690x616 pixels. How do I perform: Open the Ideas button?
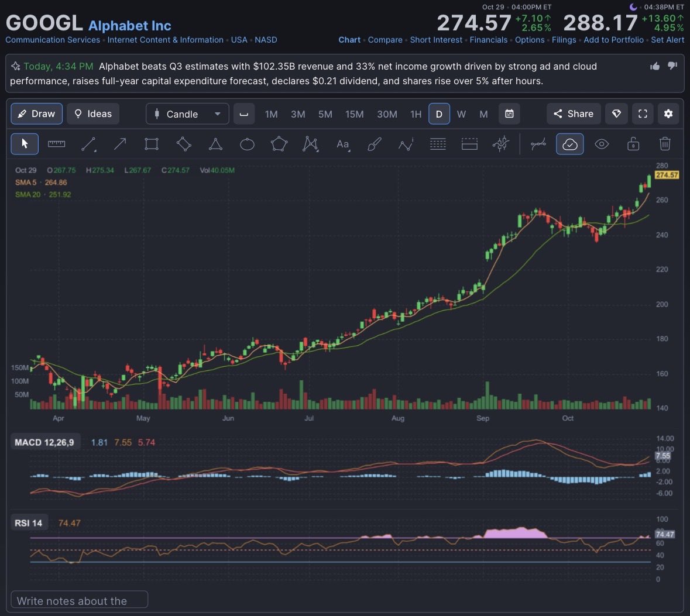(x=93, y=114)
